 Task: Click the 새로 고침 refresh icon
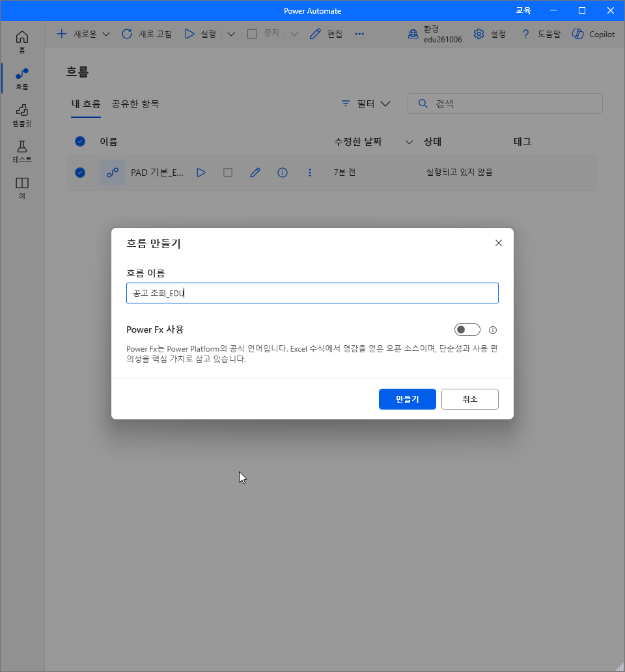127,34
